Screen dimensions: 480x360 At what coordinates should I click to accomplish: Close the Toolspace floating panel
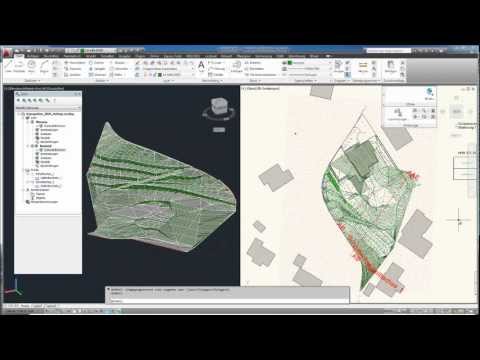tap(79, 94)
